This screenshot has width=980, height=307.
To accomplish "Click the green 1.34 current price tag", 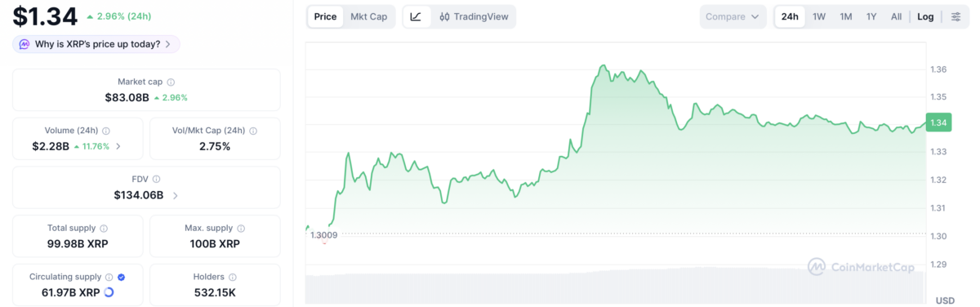I will pos(939,123).
